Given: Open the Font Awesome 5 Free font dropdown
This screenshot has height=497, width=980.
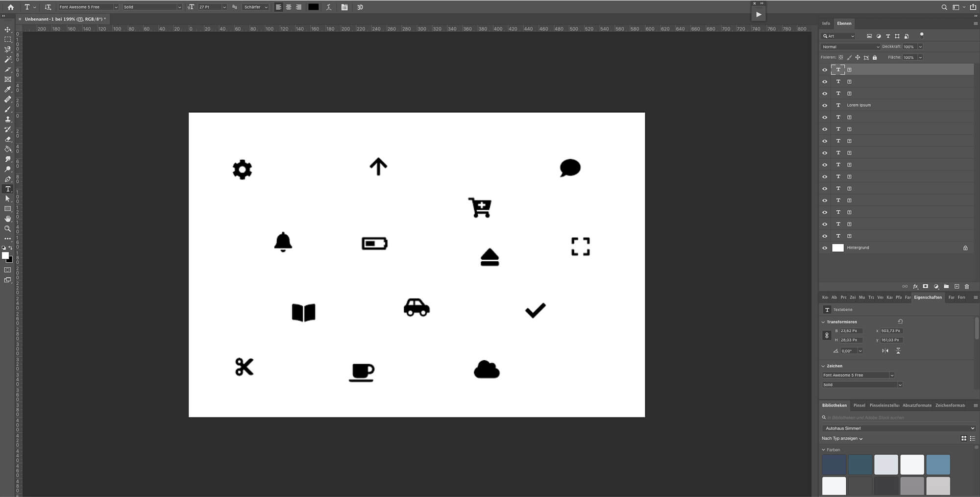Looking at the screenshot, I should point(116,7).
